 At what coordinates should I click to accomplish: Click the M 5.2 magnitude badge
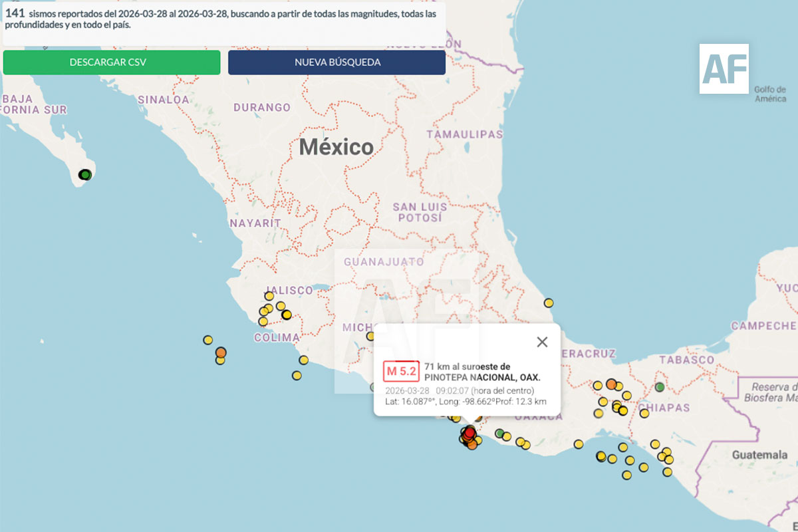[x=401, y=371]
